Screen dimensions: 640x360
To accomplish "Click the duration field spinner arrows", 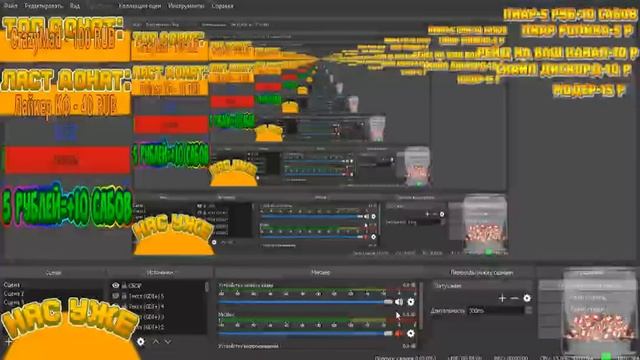I will click(x=529, y=311).
